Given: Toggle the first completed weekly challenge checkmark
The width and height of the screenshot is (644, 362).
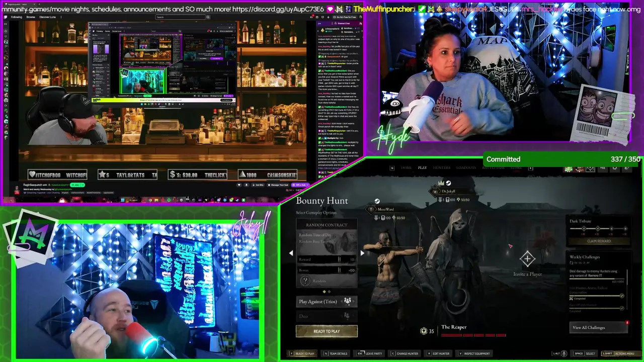Looking at the screenshot, I should pyautogui.click(x=622, y=296).
